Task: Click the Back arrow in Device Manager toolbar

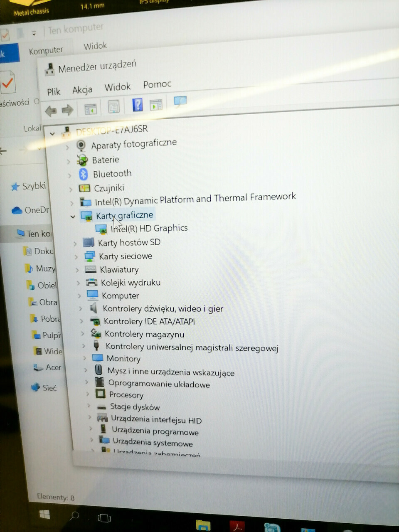Action: click(x=51, y=111)
